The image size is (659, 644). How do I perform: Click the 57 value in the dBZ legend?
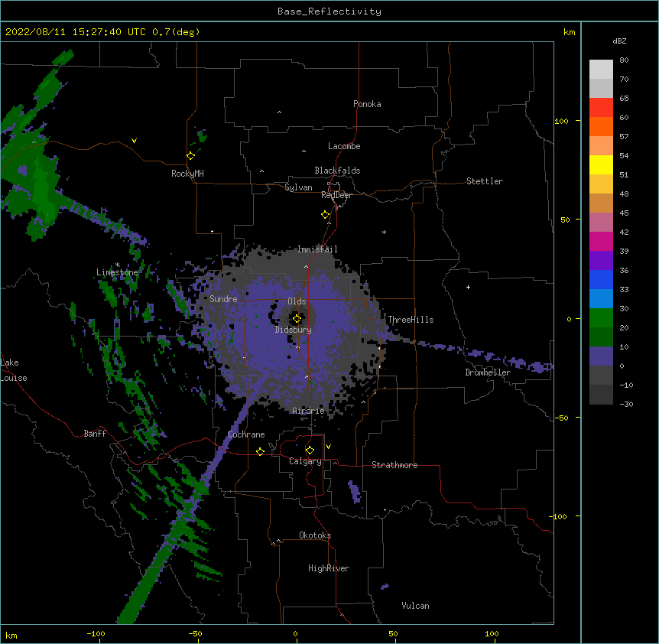(x=624, y=136)
